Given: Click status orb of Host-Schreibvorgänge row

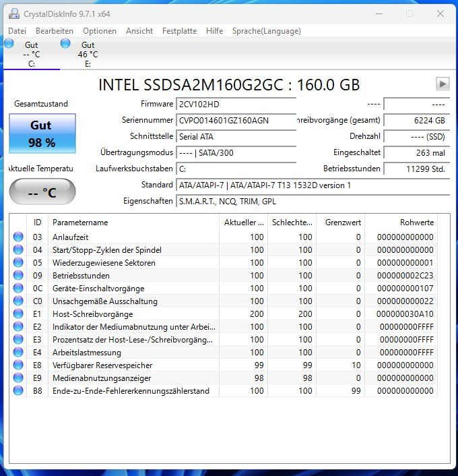Looking at the screenshot, I should coord(18,314).
